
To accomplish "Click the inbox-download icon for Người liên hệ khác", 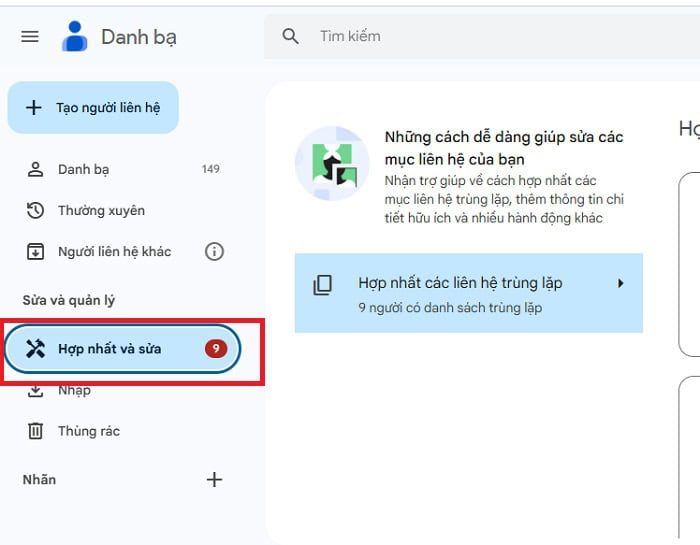I will tap(35, 251).
